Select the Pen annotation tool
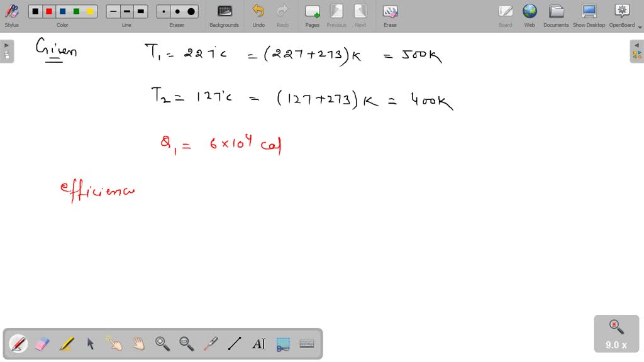 (x=18, y=343)
